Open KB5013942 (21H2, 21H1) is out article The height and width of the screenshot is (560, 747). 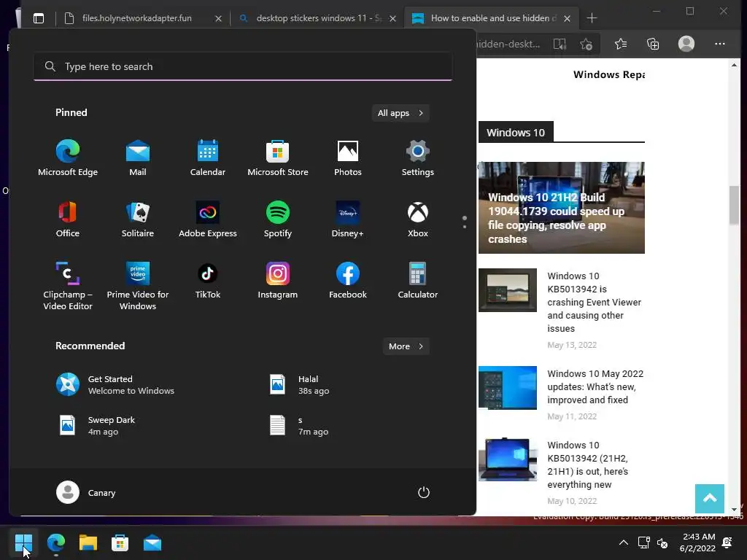coord(587,464)
